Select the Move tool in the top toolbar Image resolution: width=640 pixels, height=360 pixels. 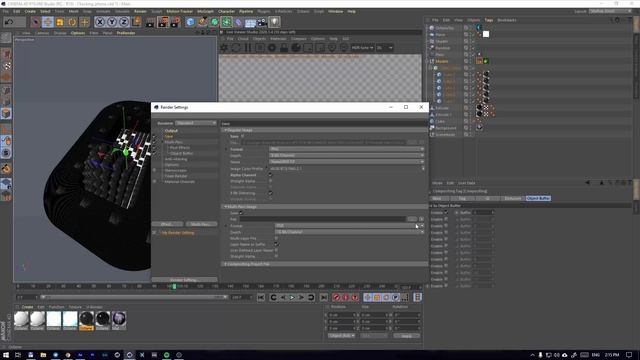(x=48, y=22)
